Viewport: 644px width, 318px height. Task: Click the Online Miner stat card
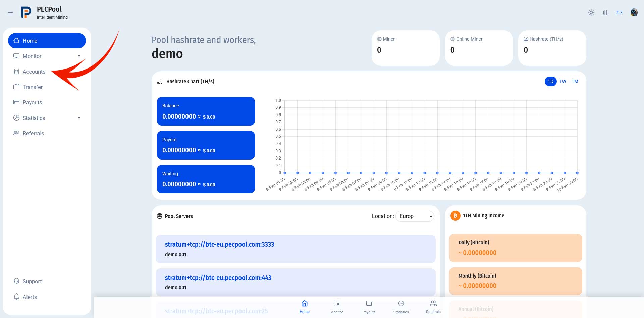coord(479,48)
